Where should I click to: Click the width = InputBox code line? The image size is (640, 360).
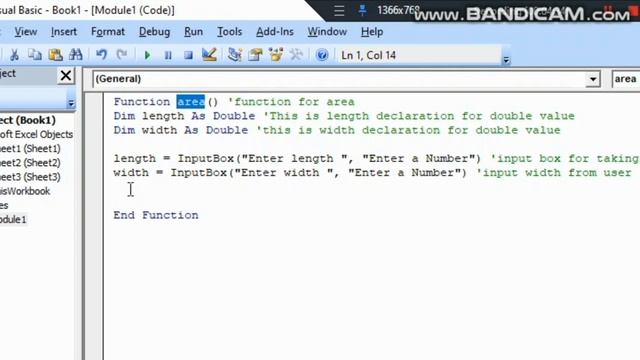click(x=373, y=173)
